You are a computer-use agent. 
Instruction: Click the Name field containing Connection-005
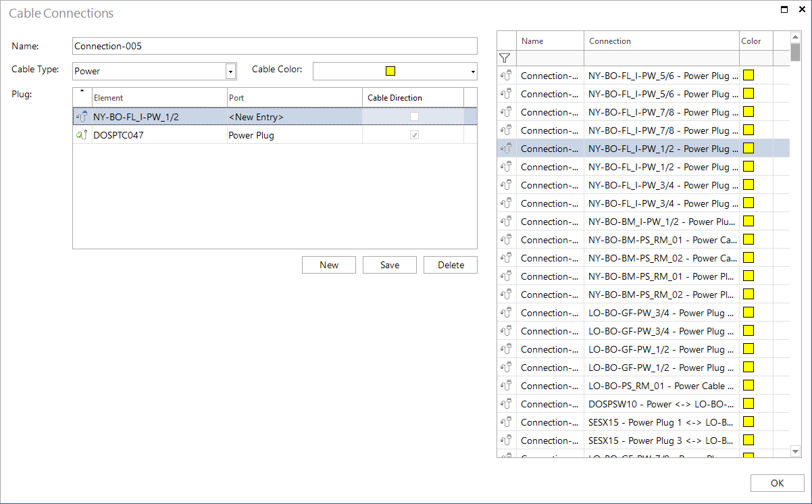[x=275, y=46]
